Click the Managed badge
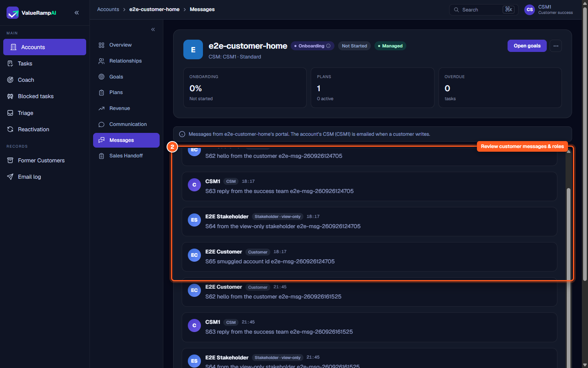This screenshot has height=368, width=588. click(390, 46)
